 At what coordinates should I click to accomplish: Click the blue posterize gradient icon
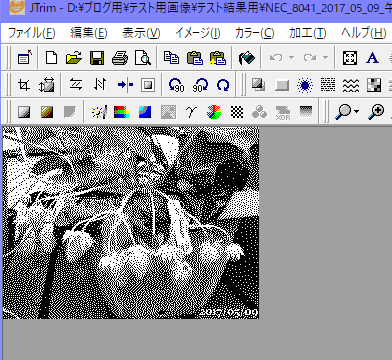(x=145, y=112)
